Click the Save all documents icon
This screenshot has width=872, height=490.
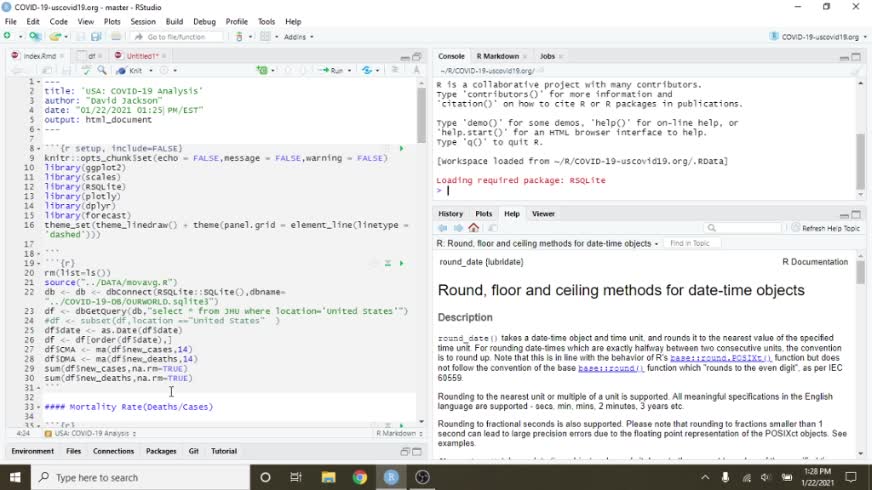pos(96,37)
